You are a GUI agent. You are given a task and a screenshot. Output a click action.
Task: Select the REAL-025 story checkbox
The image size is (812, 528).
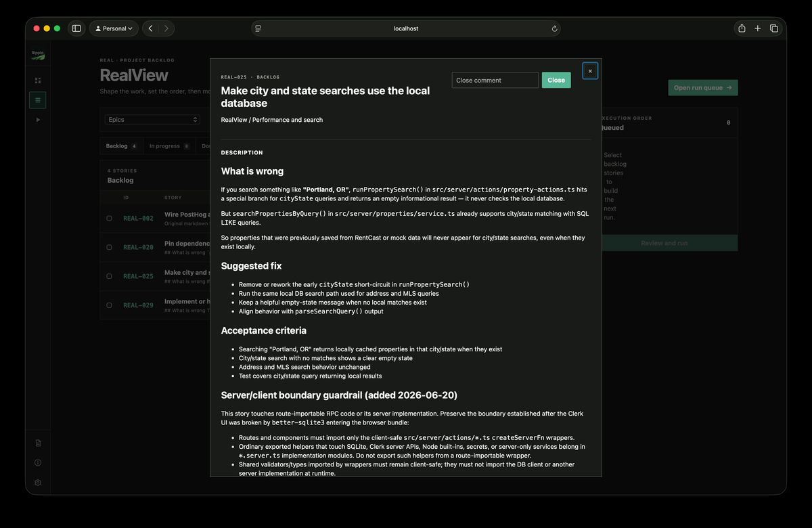tap(109, 276)
